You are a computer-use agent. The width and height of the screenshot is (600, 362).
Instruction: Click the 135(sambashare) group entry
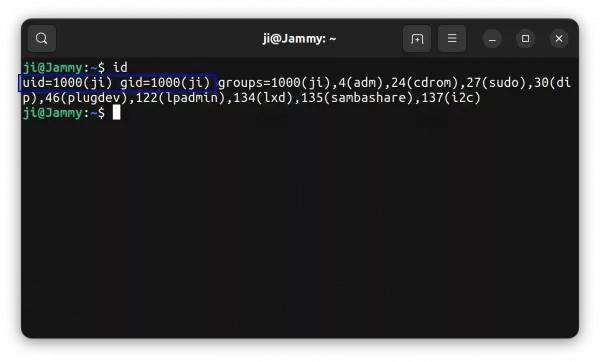(x=357, y=98)
